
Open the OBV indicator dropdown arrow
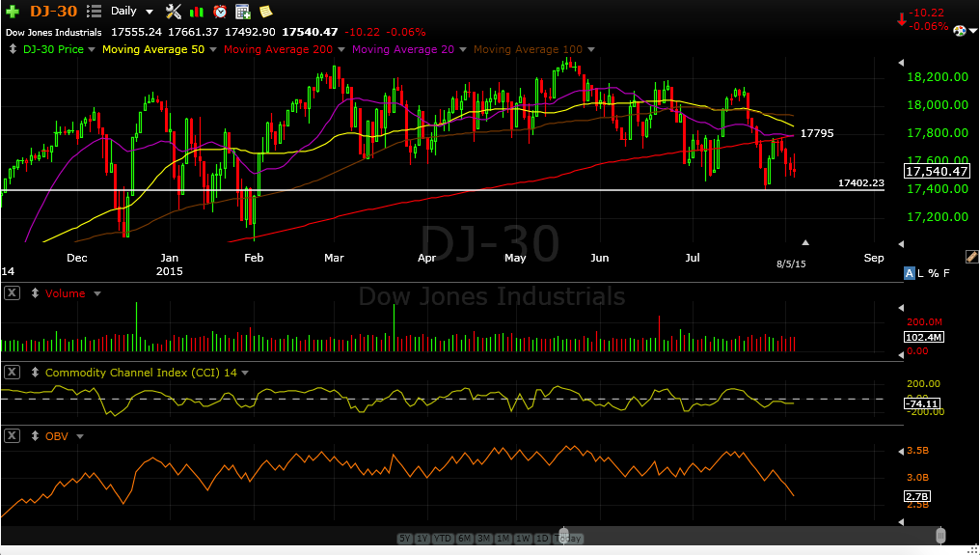[79, 436]
